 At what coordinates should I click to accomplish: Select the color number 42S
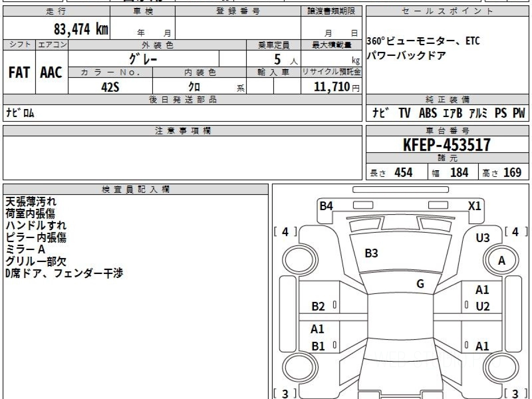tap(110, 87)
